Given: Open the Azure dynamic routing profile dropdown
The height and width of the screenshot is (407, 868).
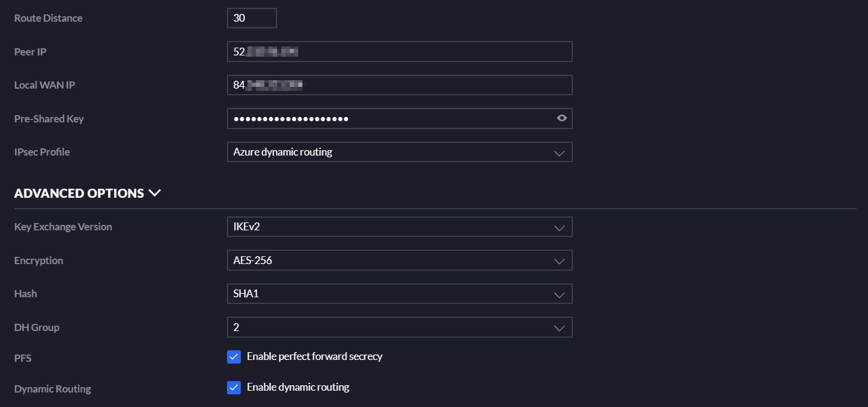Looking at the screenshot, I should (400, 152).
